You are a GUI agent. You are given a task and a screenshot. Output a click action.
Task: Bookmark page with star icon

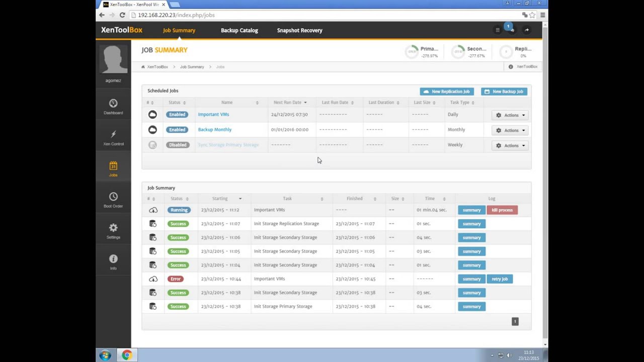tap(532, 15)
